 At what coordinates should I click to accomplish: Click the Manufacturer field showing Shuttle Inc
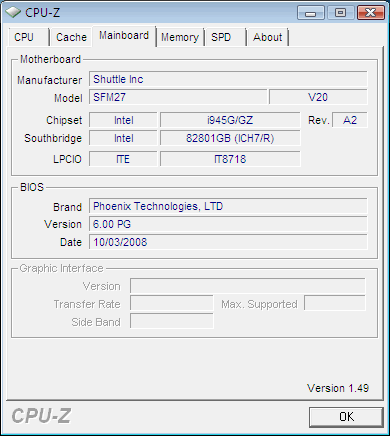click(228, 79)
